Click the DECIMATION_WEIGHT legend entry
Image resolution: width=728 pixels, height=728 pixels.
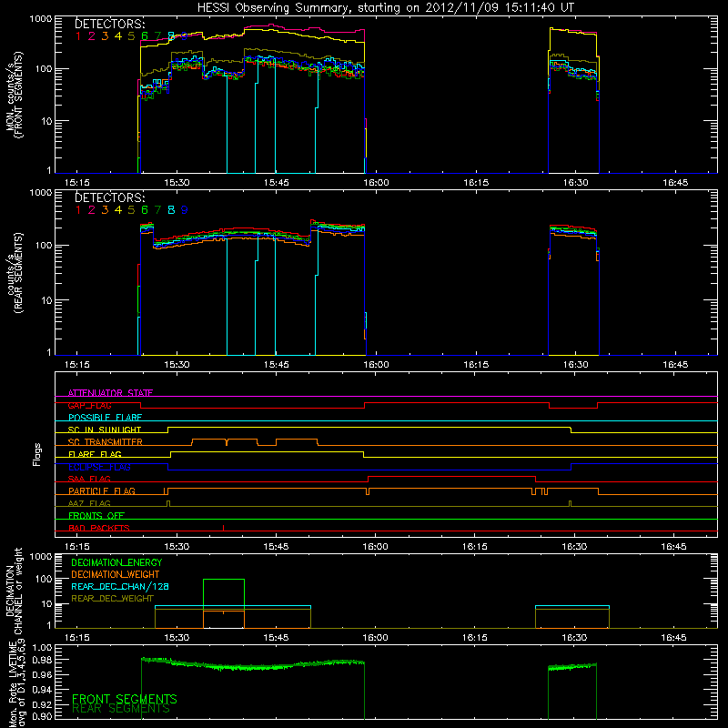pos(116,574)
